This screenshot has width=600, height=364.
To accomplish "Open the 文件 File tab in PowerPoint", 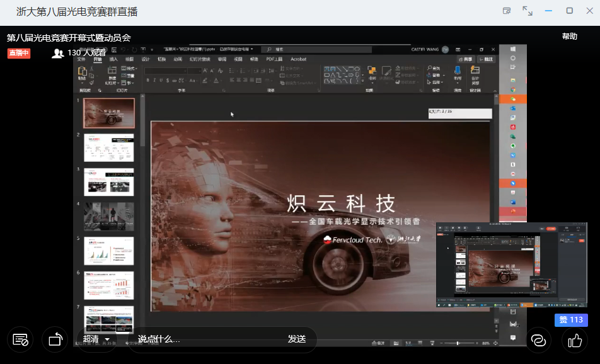I will pos(81,59).
